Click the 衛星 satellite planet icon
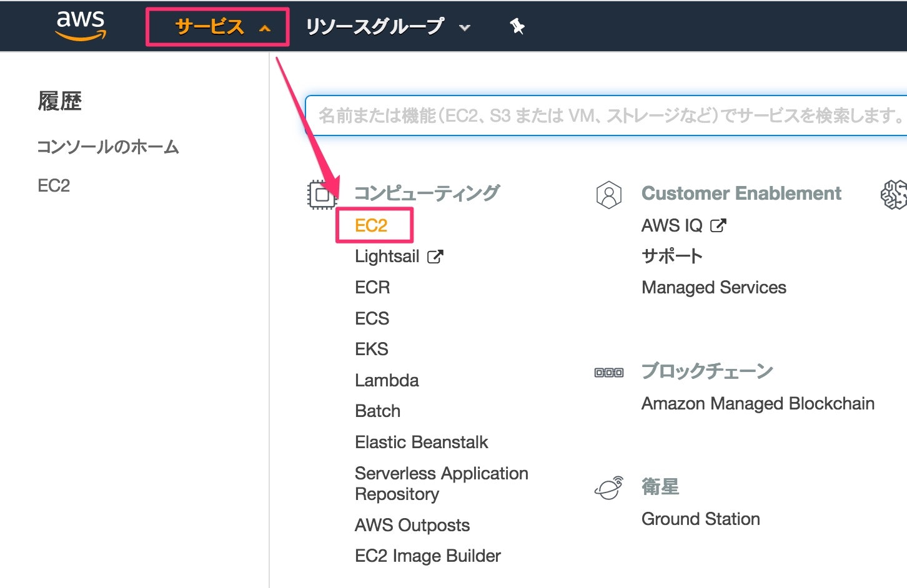Image resolution: width=907 pixels, height=588 pixels. pyautogui.click(x=609, y=488)
